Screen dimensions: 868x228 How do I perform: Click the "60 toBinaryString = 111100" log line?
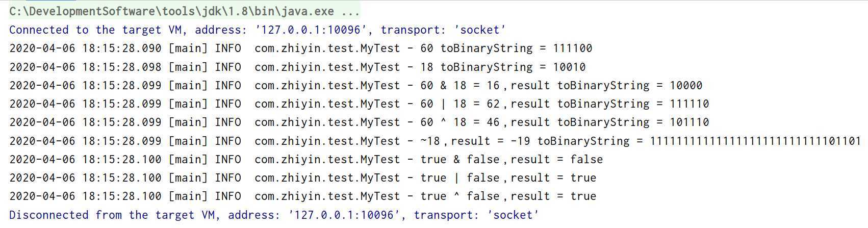point(301,48)
